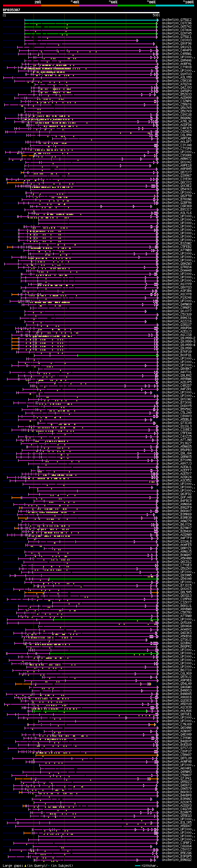Select the UniRef100_C8VCU8 label

[177, 115]
